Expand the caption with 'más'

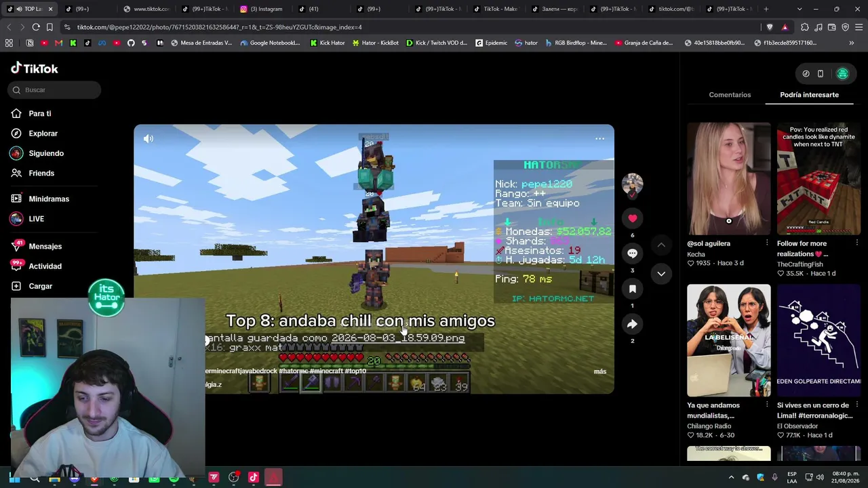click(x=600, y=371)
